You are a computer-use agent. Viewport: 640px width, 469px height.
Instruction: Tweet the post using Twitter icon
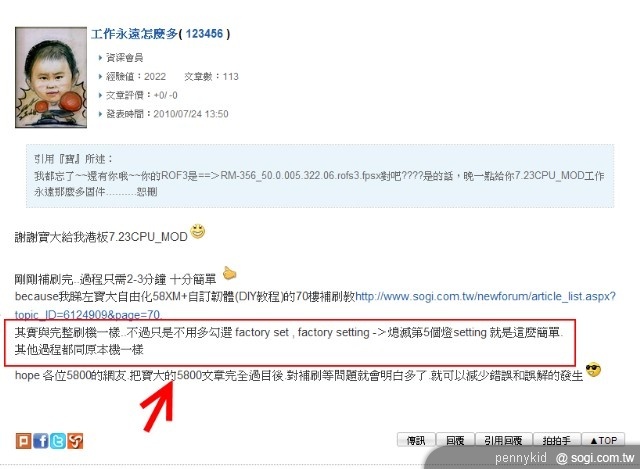click(x=58, y=441)
